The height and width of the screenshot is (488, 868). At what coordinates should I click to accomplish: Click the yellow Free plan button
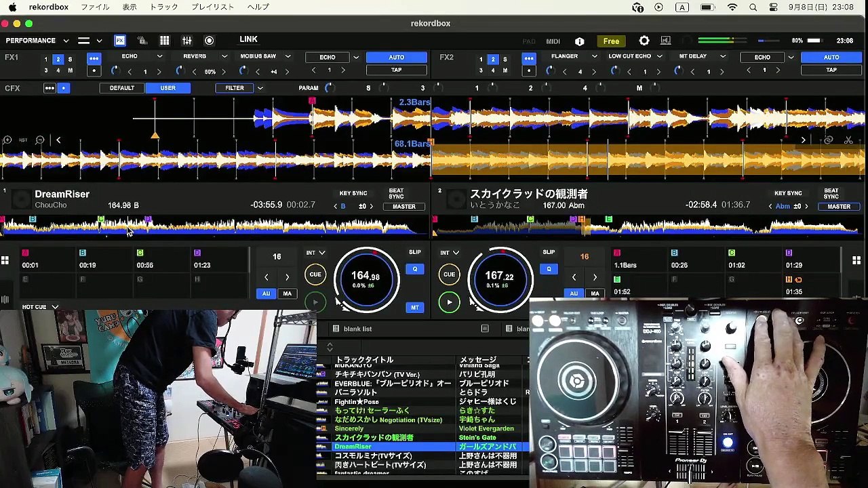coord(612,41)
